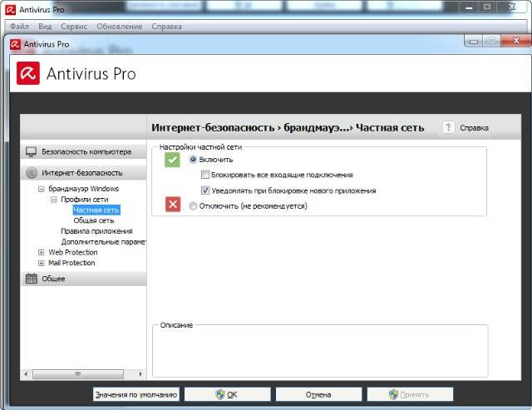532x410 pixels.
Task: Open the Справка menu in main window
Action: 166,27
